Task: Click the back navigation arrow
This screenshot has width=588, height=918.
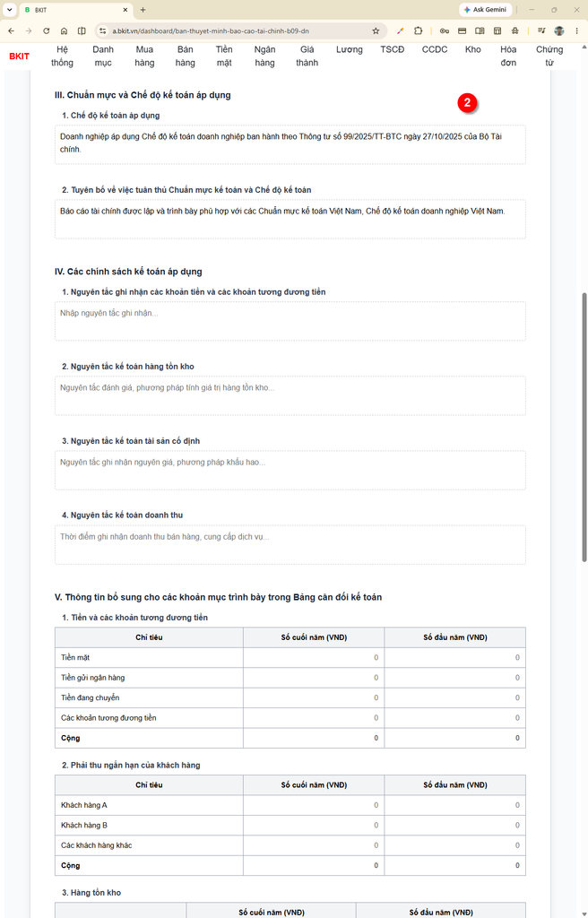Action: [x=11, y=31]
